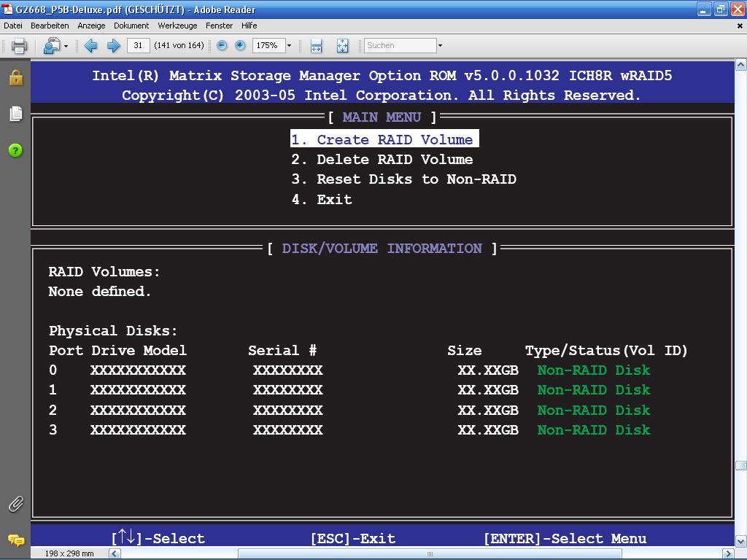Click Non-RAID Disk for port 3
The width and height of the screenshot is (747, 560).
(x=594, y=430)
